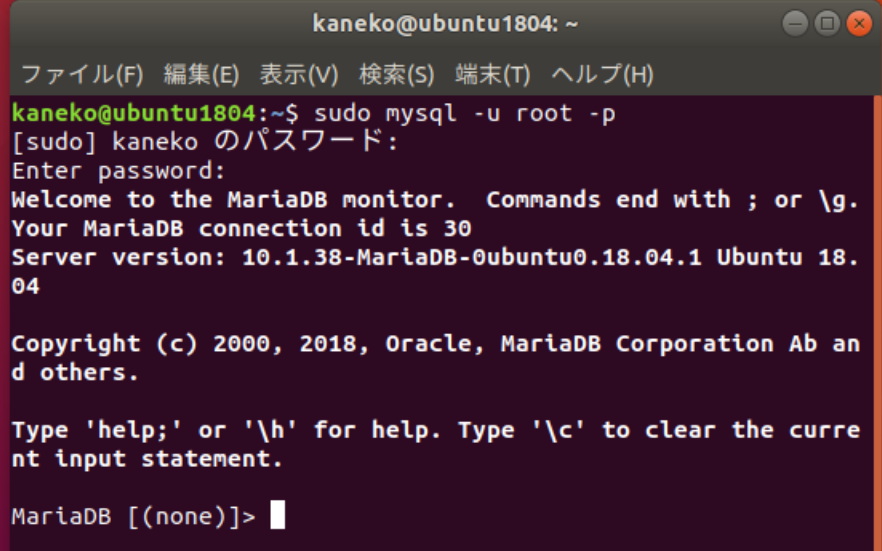Close the terminal window
Viewport: 882px width, 551px height.
click(859, 24)
